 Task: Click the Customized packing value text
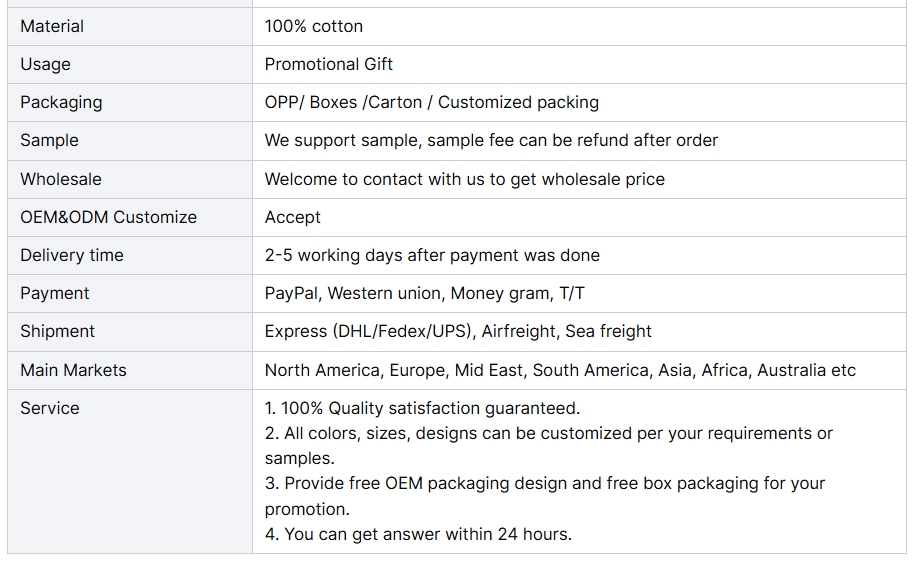point(518,103)
